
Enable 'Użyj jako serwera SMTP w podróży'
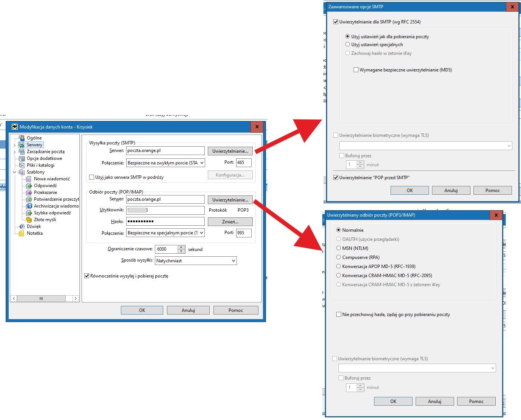tap(91, 177)
